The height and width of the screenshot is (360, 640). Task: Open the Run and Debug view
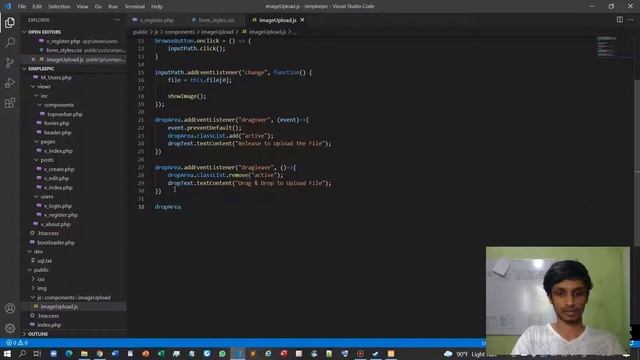10,82
